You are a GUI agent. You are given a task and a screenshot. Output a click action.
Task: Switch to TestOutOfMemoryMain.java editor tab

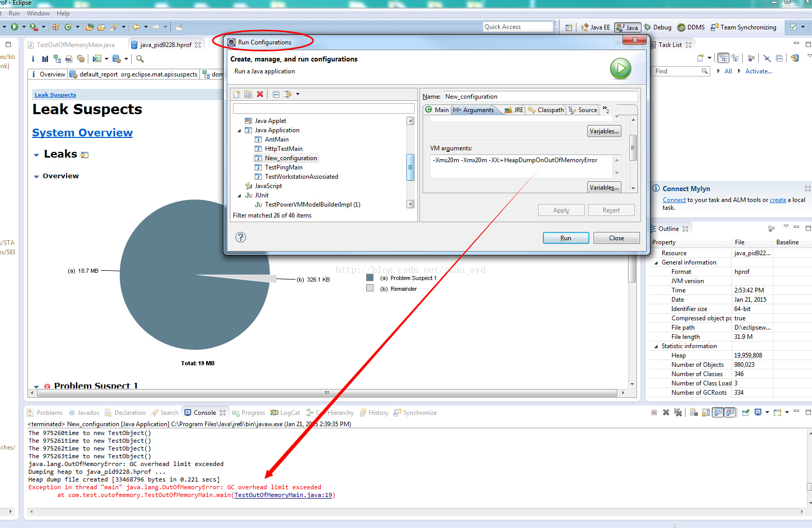(x=71, y=45)
